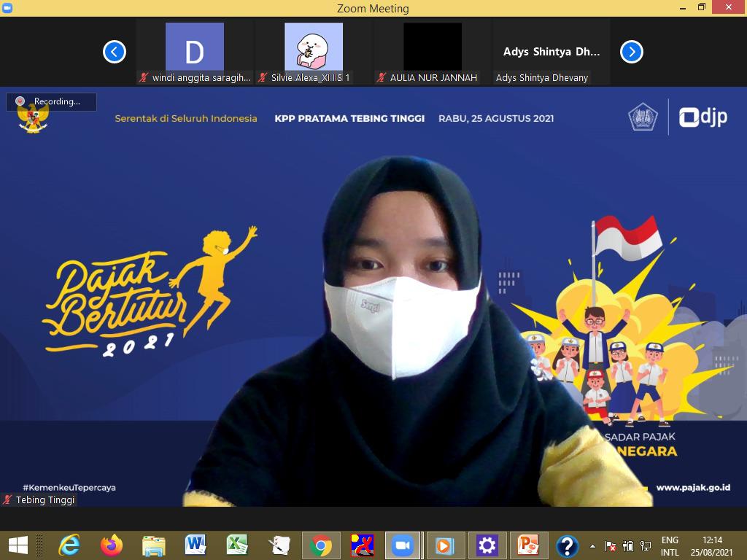747x560 pixels.
Task: Switch to Microsoft Word on taskbar
Action: [195, 545]
